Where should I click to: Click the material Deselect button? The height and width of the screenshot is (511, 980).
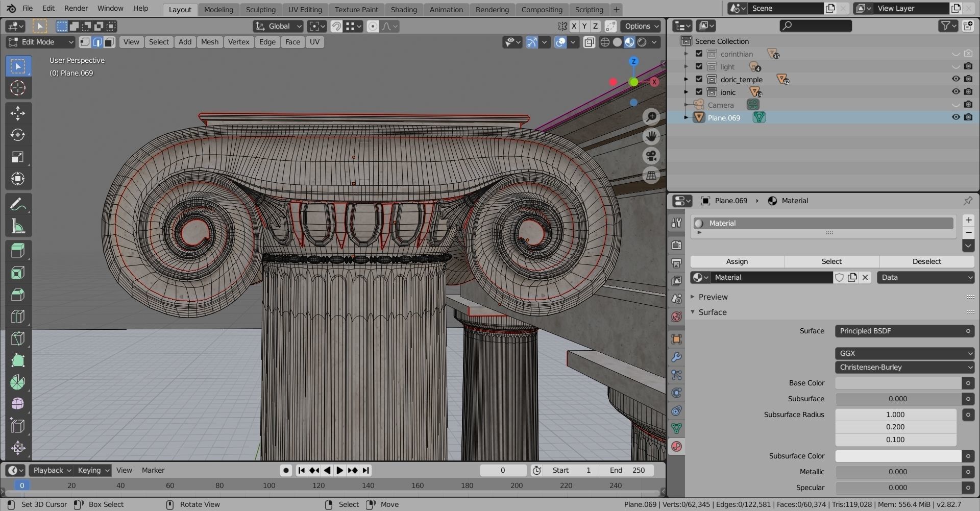pyautogui.click(x=926, y=261)
